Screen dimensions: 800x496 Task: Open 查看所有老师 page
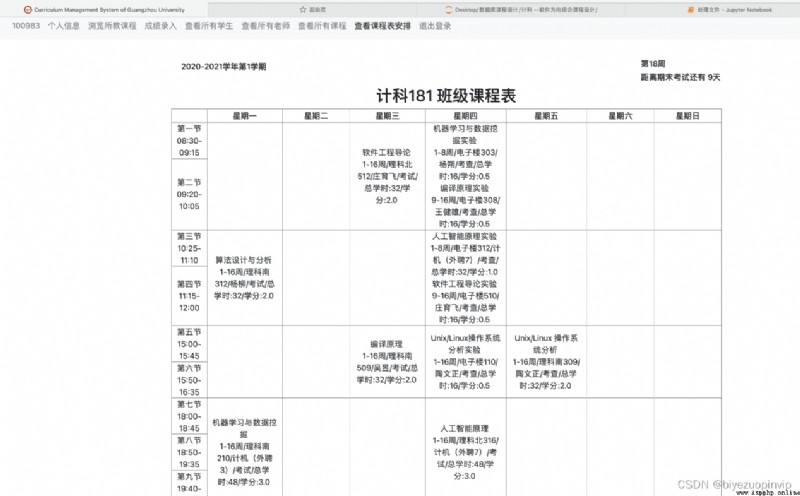tap(266, 26)
